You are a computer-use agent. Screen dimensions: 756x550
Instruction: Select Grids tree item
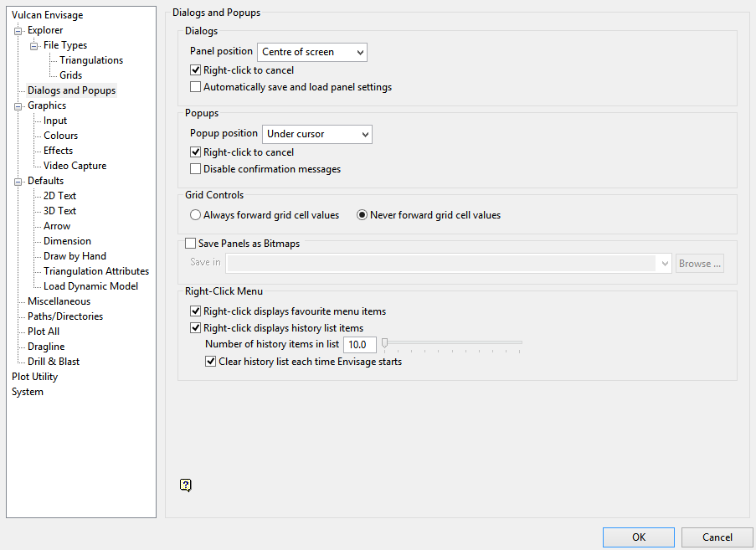pyautogui.click(x=71, y=75)
